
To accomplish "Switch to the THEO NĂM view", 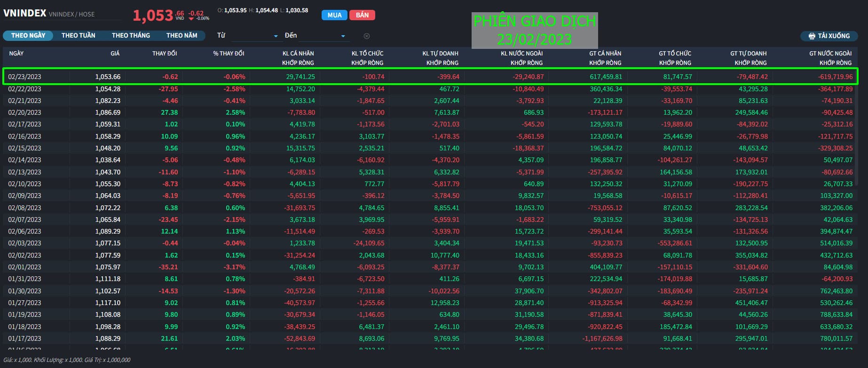I will [x=181, y=36].
